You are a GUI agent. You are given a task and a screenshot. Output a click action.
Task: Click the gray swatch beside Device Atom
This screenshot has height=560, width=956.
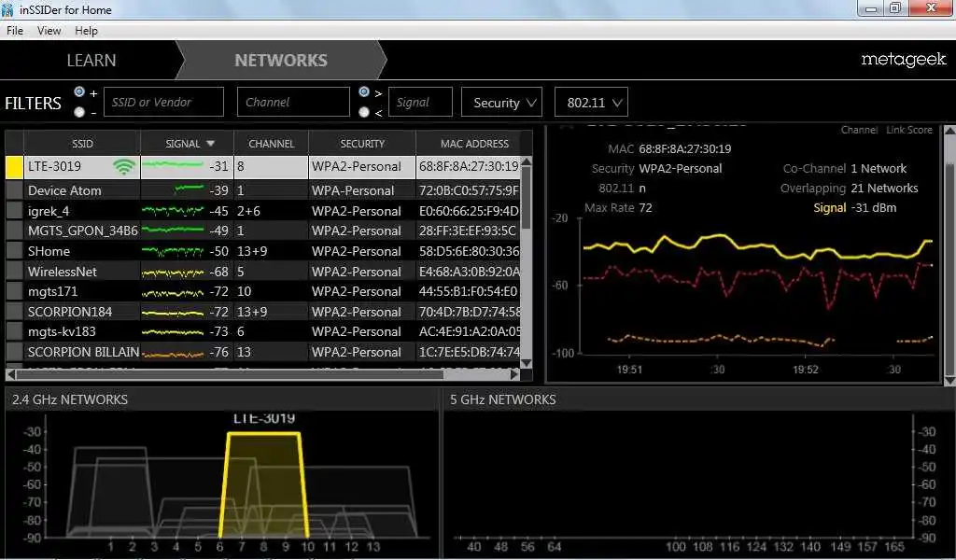[x=14, y=190]
